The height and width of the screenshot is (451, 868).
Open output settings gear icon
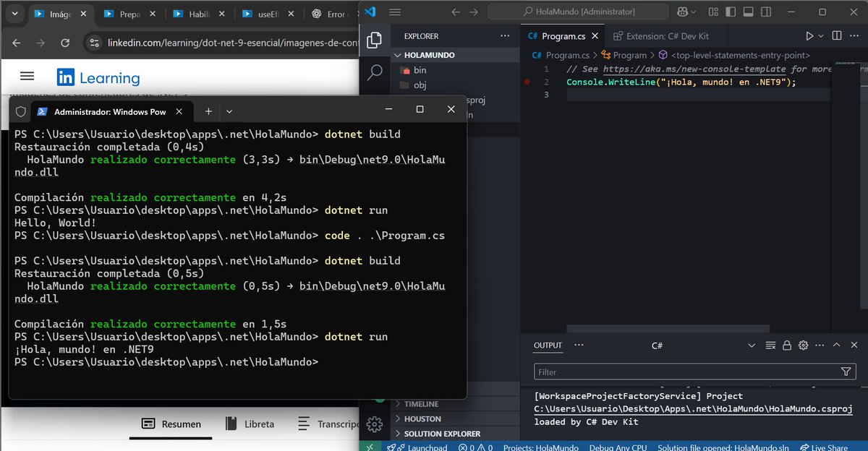[803, 345]
